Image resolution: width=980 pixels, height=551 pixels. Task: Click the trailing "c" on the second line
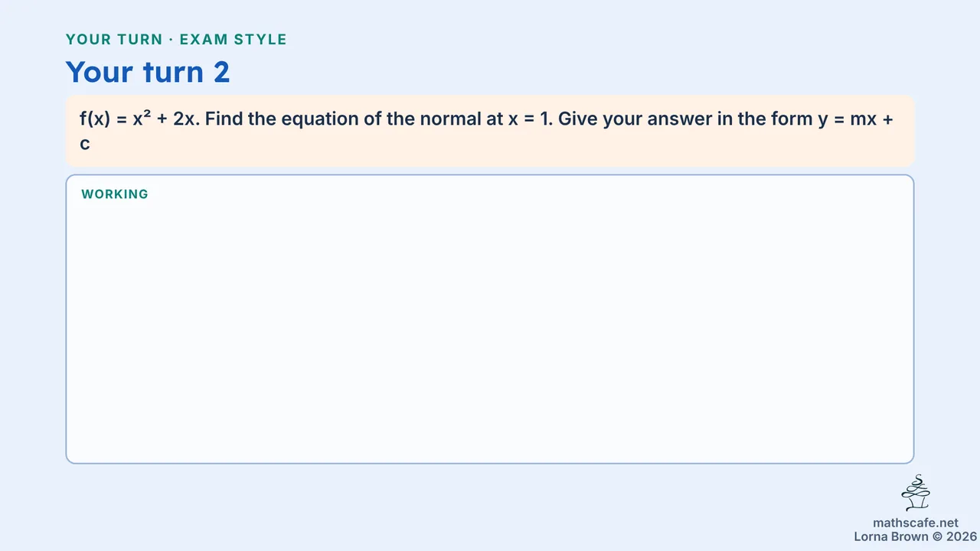tap(85, 143)
